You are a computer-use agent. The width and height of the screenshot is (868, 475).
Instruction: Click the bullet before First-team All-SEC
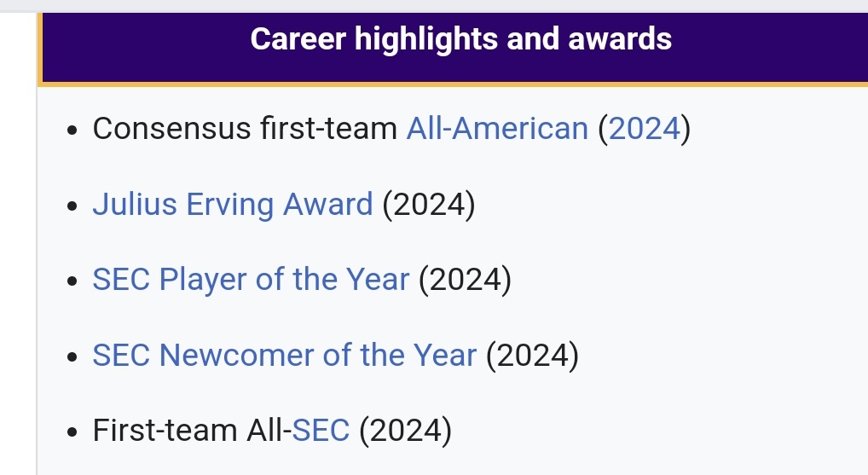click(72, 432)
